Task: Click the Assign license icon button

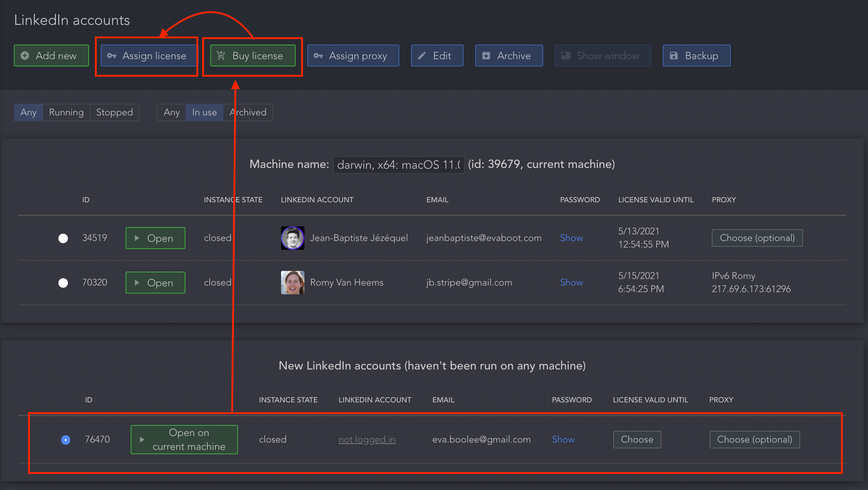Action: pos(148,55)
